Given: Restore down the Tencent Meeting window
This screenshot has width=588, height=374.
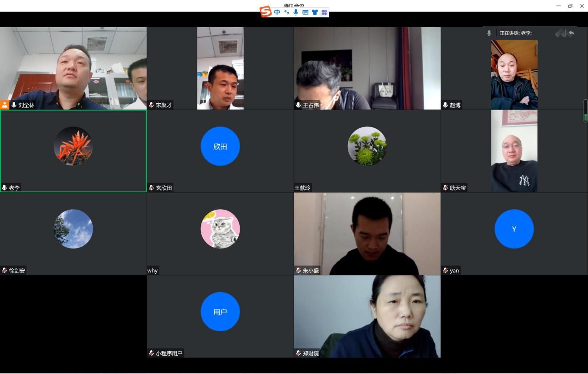Looking at the screenshot, I should pos(570,6).
